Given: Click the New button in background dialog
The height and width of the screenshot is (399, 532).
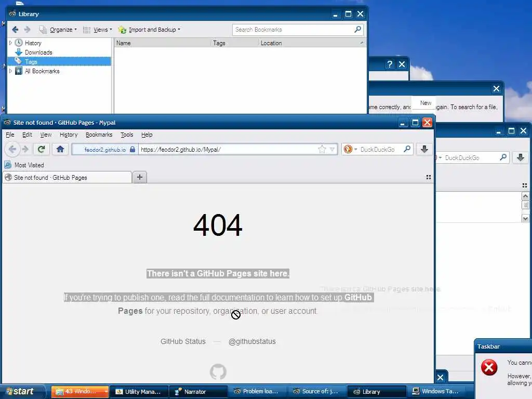Looking at the screenshot, I should tap(425, 103).
